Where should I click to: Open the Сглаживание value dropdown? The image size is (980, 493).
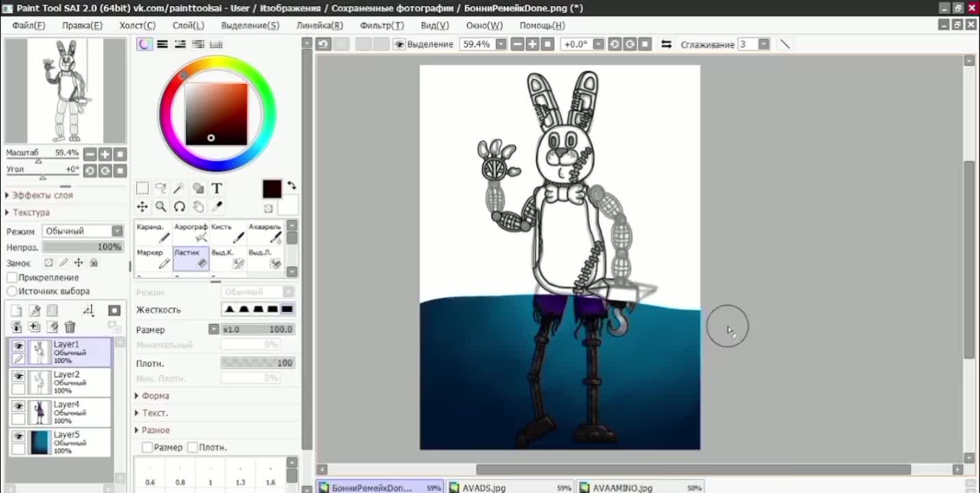click(x=764, y=44)
